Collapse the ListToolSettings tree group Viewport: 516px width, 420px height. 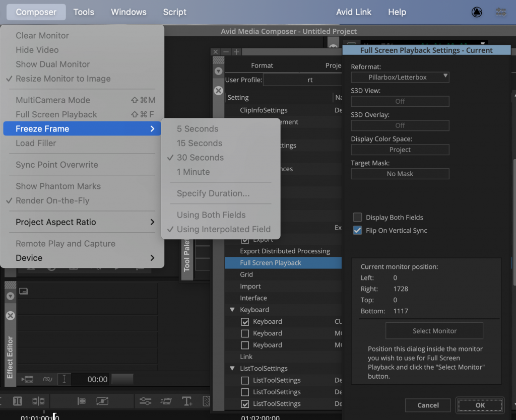point(232,369)
